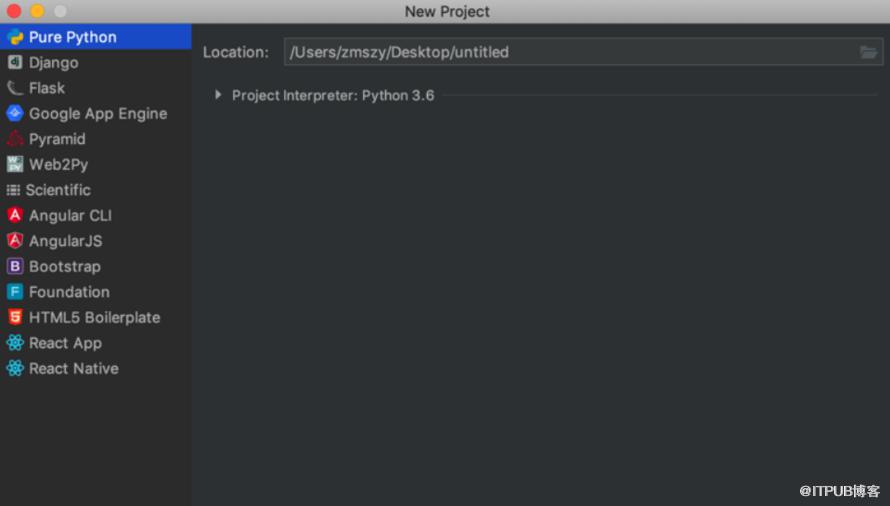Expand the Project Interpreter section

click(x=218, y=95)
